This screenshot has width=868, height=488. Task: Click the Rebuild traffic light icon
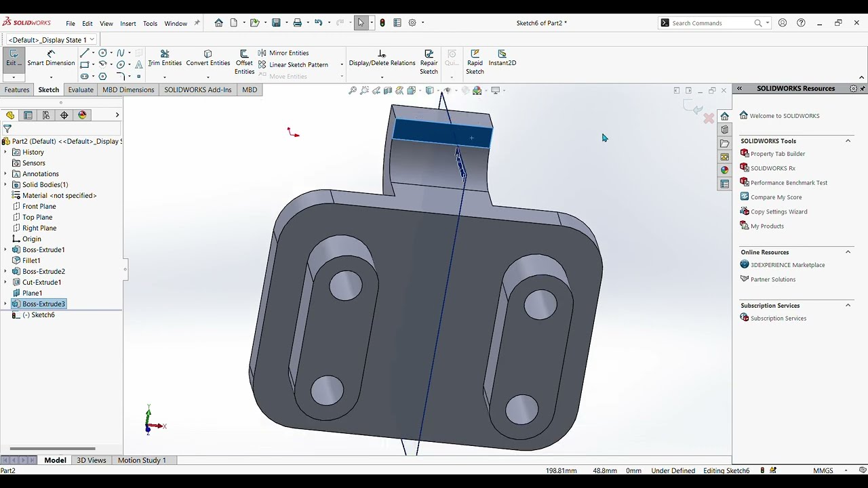pyautogui.click(x=382, y=23)
